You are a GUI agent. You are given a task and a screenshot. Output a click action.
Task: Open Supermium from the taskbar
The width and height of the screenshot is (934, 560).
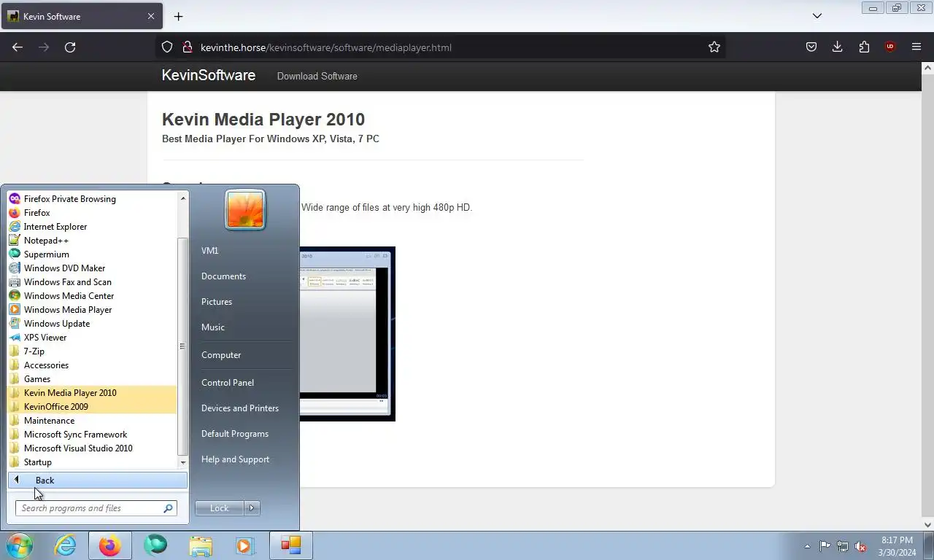155,545
